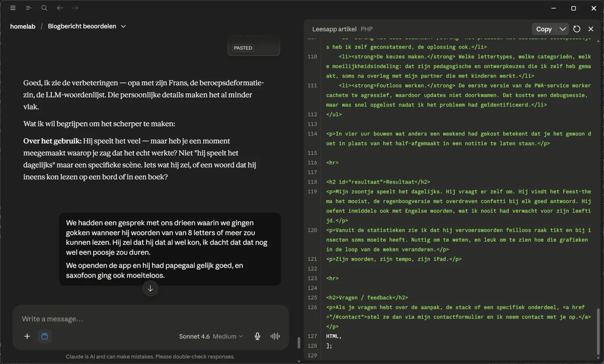The image size is (604, 364).
Task: Click the closing ul tag line 112
Action: (x=334, y=114)
